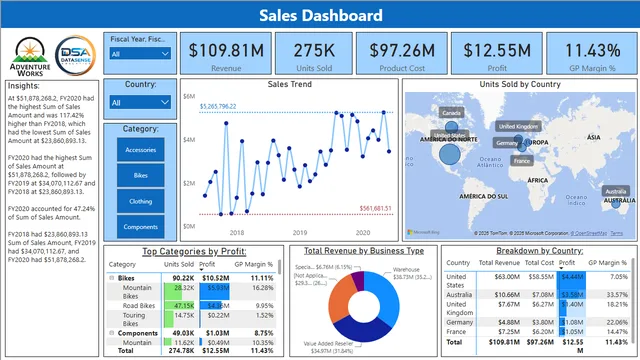Click the Mountain Bikes $5.93M profit bar
The width and height of the screenshot is (640, 360).
[x=214, y=292]
